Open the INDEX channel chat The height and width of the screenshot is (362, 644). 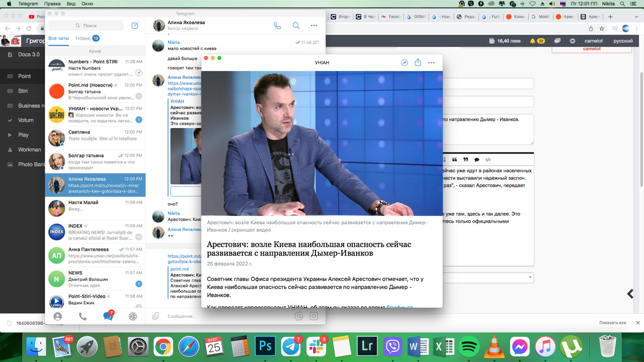tap(95, 232)
